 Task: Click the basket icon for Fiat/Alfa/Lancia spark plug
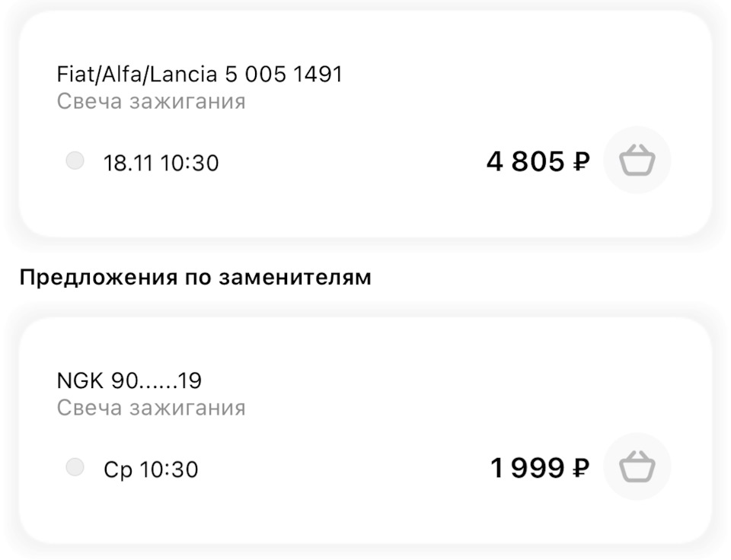click(x=637, y=159)
